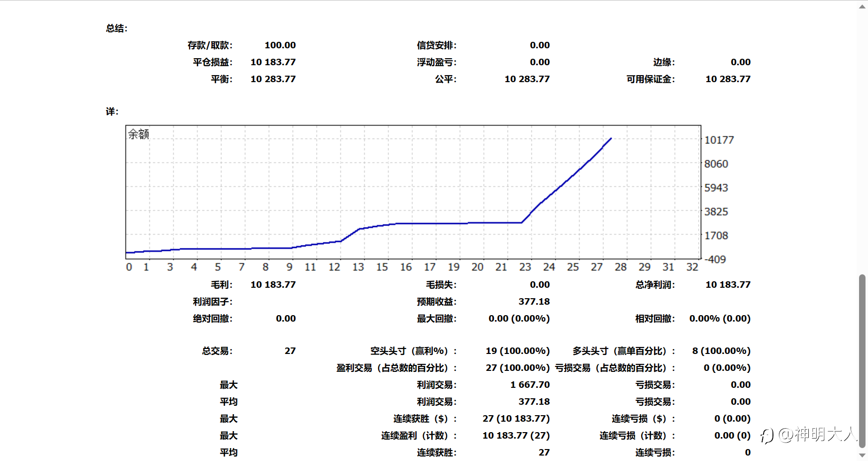Viewport: 868px width, 461px height.
Task: Click the 存款/取款 value 100.00
Action: (280, 45)
